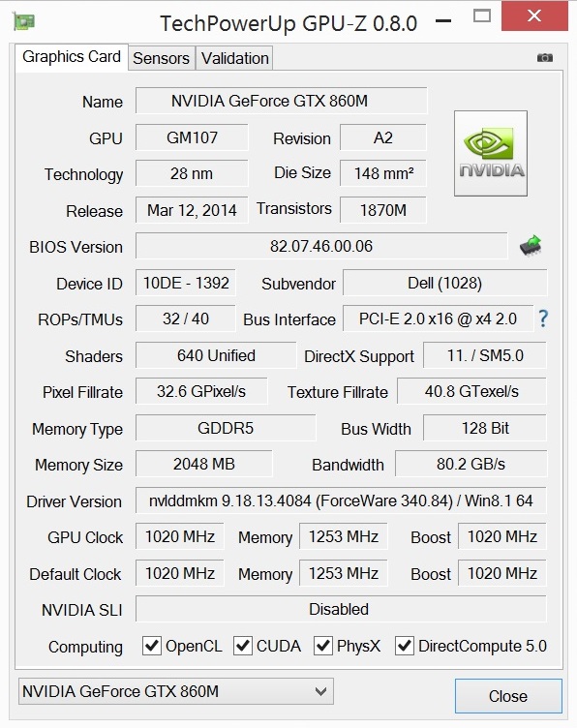Open the GPU selection dropdown
The height and width of the screenshot is (728, 577).
[176, 691]
